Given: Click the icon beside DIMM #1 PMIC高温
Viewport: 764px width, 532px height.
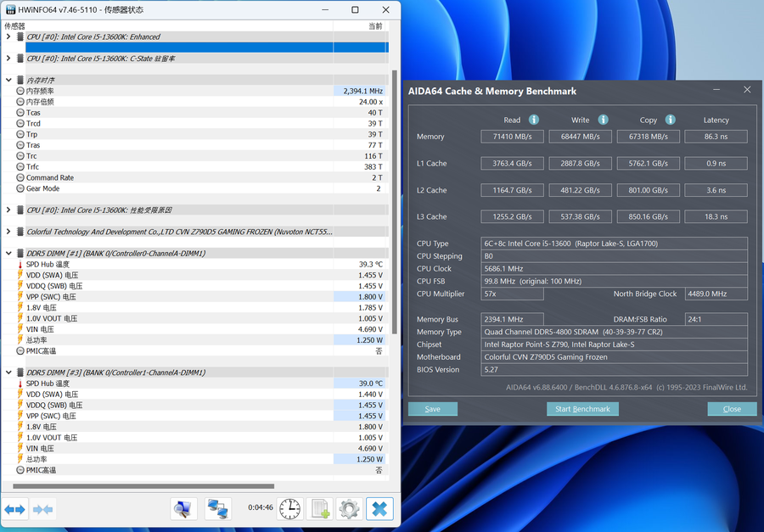Looking at the screenshot, I should point(20,351).
